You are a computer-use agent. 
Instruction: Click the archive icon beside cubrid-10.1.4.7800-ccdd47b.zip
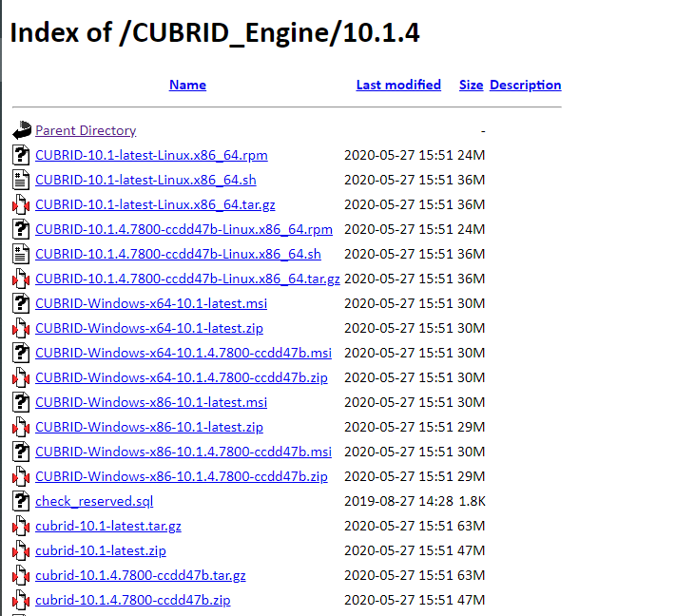pos(21,601)
